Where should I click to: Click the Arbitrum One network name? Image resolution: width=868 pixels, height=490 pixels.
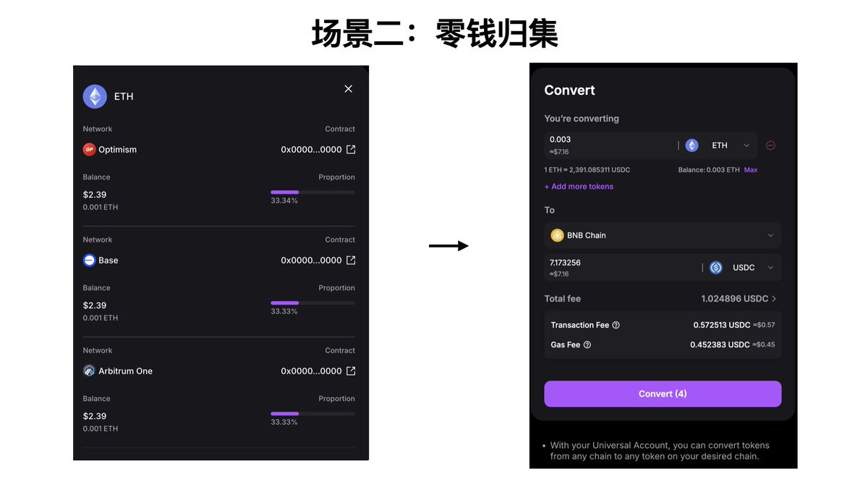click(125, 371)
